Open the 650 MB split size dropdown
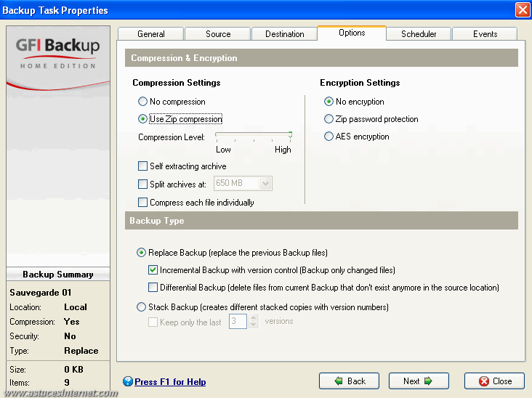This screenshot has width=532, height=398. click(265, 184)
